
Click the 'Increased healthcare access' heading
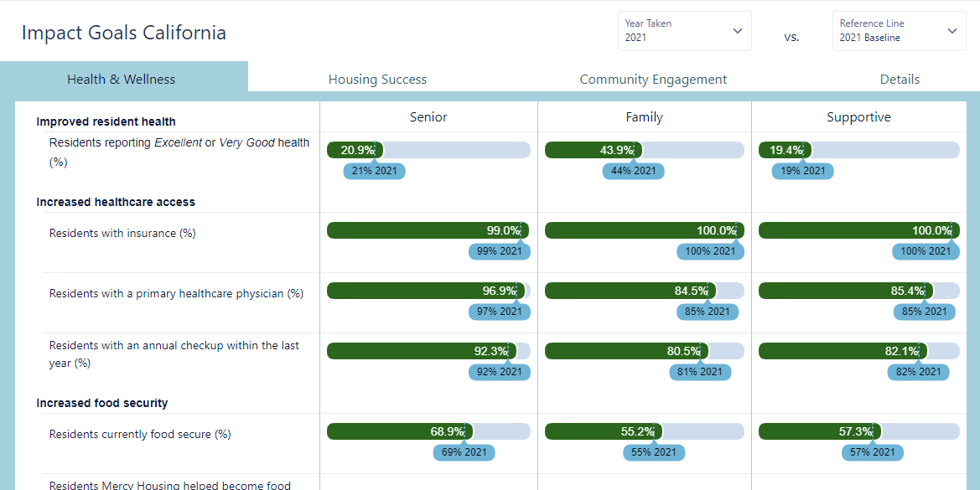pyautogui.click(x=117, y=202)
